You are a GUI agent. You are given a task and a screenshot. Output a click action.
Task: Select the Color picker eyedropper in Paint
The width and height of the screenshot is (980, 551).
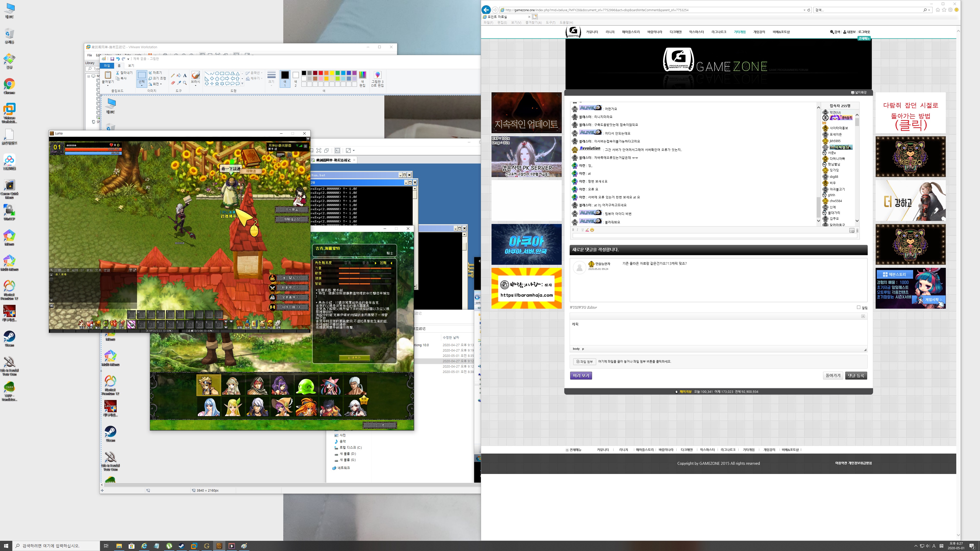[x=179, y=82]
